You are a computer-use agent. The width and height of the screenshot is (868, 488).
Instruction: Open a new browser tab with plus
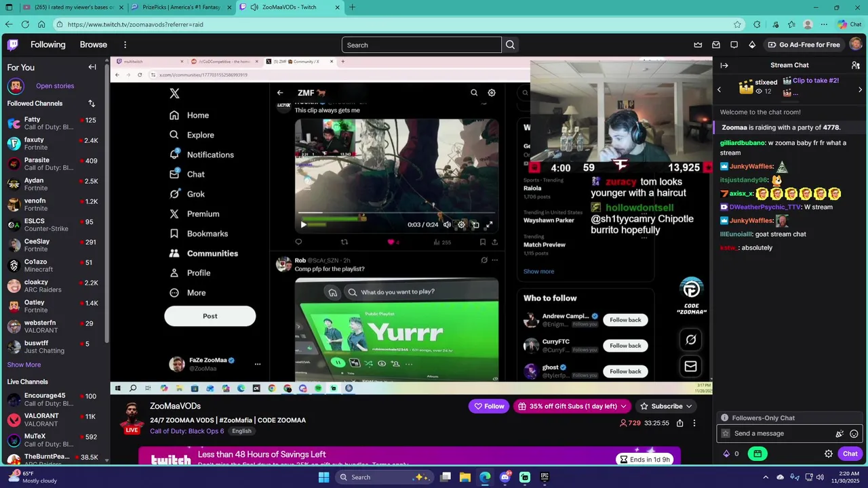click(x=352, y=7)
